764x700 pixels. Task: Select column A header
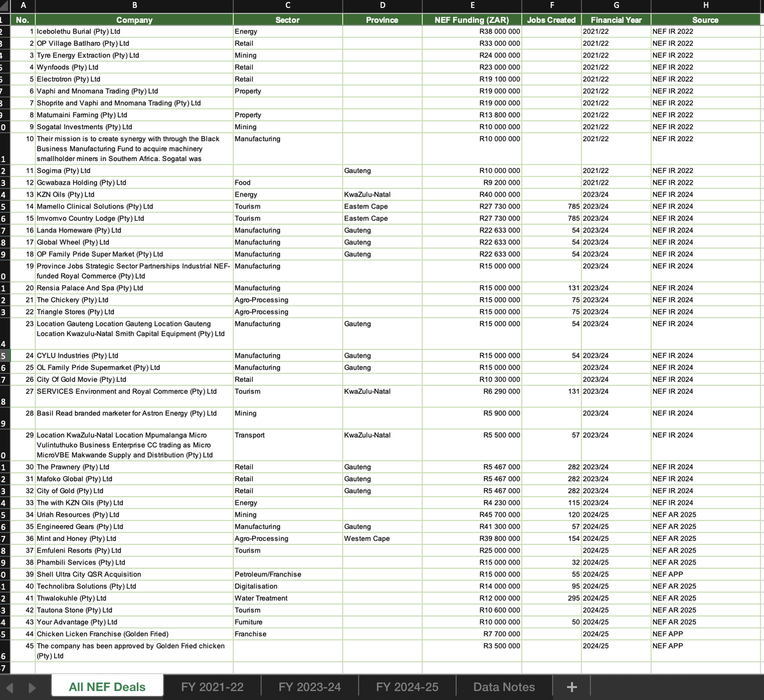pos(23,6)
